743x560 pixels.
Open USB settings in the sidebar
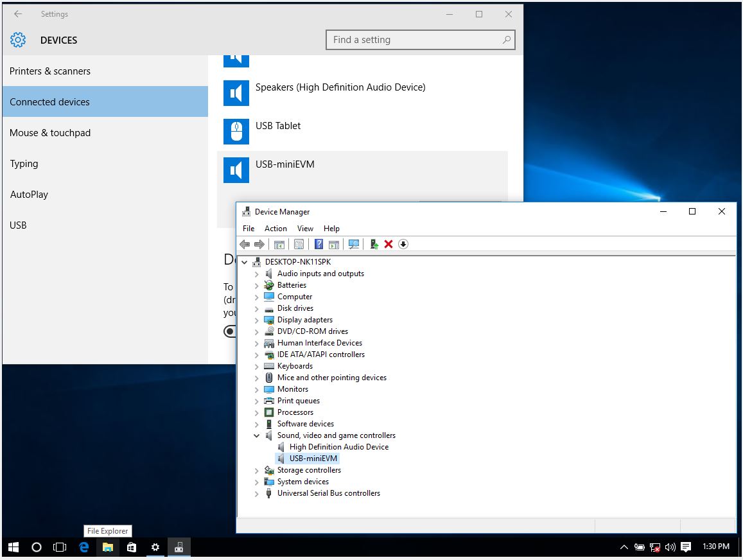pos(18,225)
